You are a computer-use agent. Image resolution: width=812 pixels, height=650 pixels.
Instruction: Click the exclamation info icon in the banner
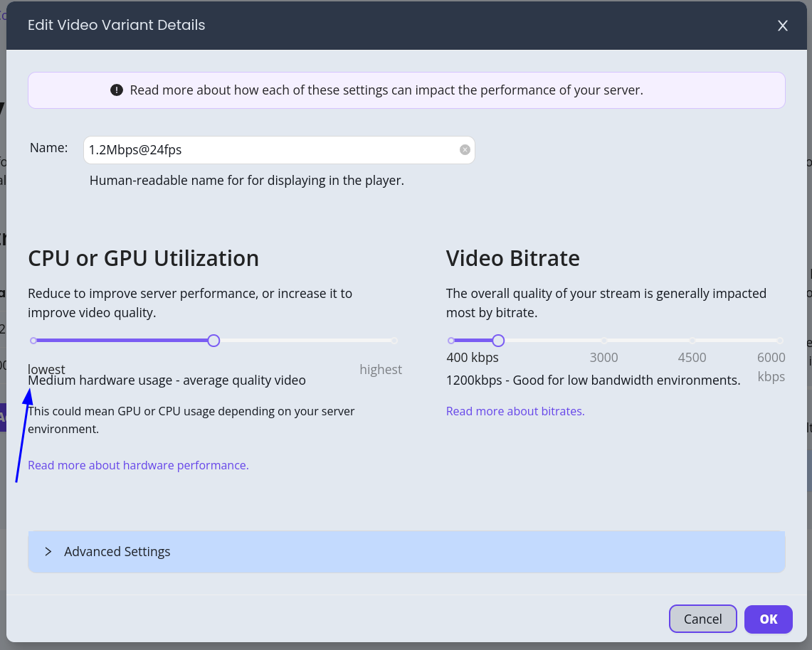[x=116, y=90]
